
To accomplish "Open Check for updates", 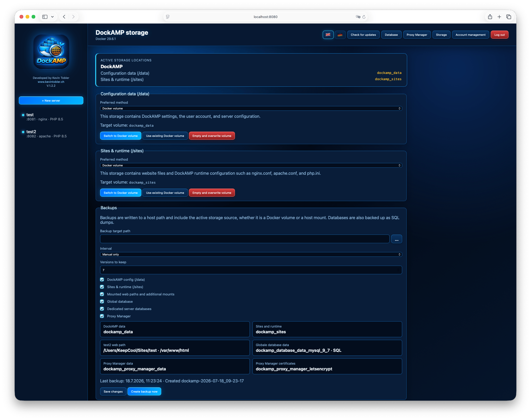I will 363,35.
